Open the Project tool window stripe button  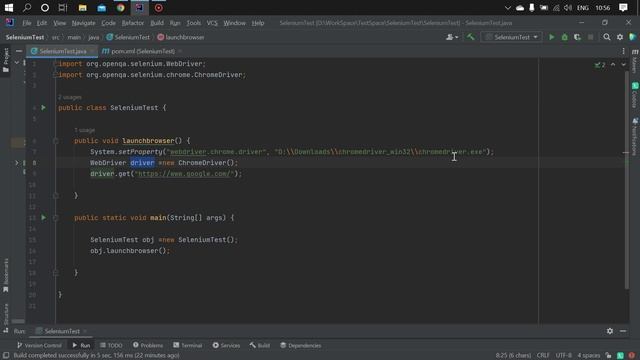pyautogui.click(x=6, y=60)
